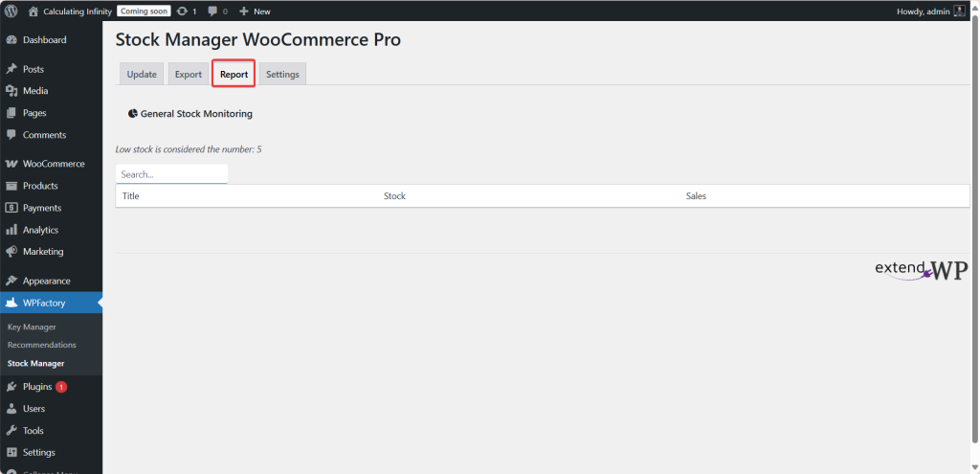Screen dimensions: 980x474
Task: Click the Users person icon
Action: click(11, 408)
